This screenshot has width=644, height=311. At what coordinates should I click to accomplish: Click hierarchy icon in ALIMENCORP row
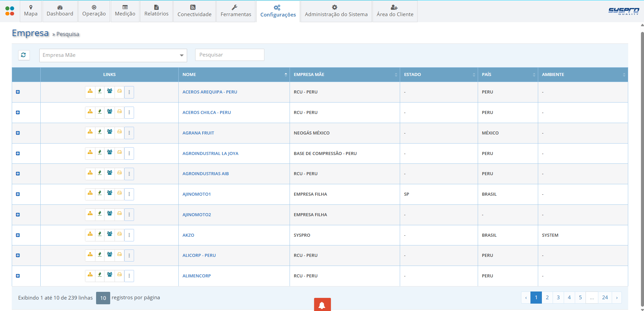(x=90, y=275)
